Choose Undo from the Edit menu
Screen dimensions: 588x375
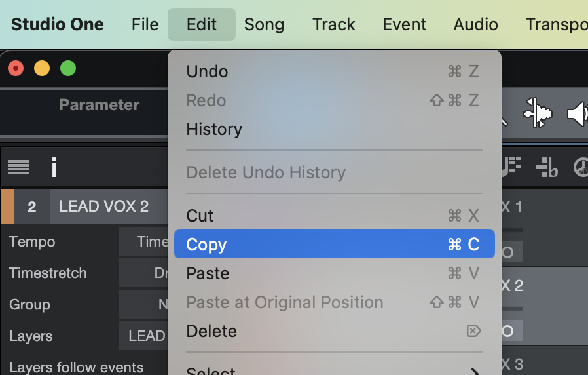click(x=334, y=71)
